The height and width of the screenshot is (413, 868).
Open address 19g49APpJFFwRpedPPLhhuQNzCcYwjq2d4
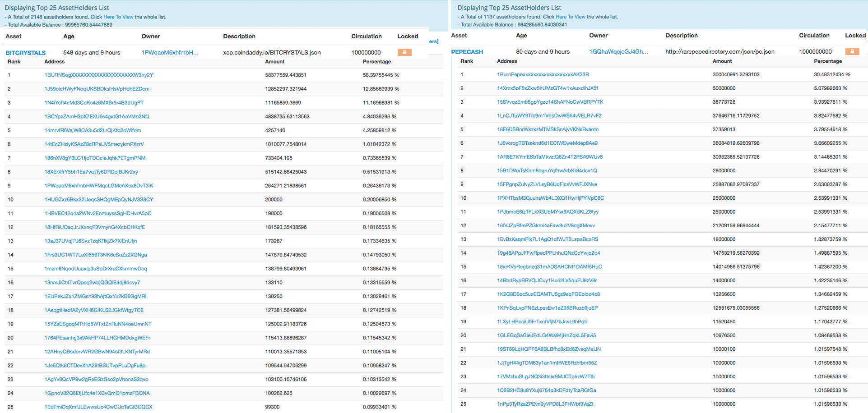548,253
